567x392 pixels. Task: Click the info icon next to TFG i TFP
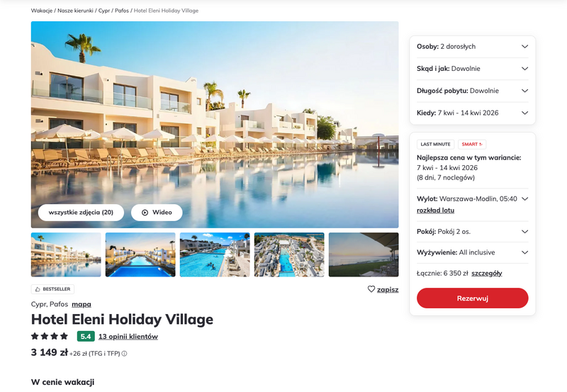click(124, 354)
